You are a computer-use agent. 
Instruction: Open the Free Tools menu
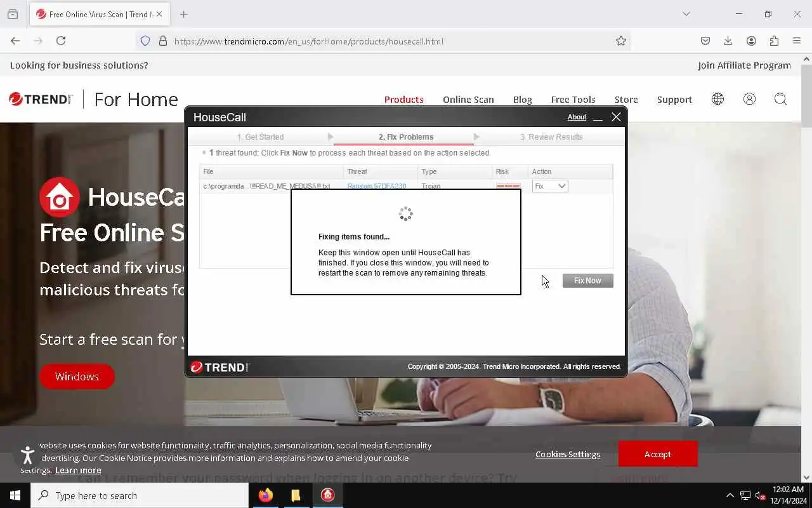pyautogui.click(x=573, y=100)
